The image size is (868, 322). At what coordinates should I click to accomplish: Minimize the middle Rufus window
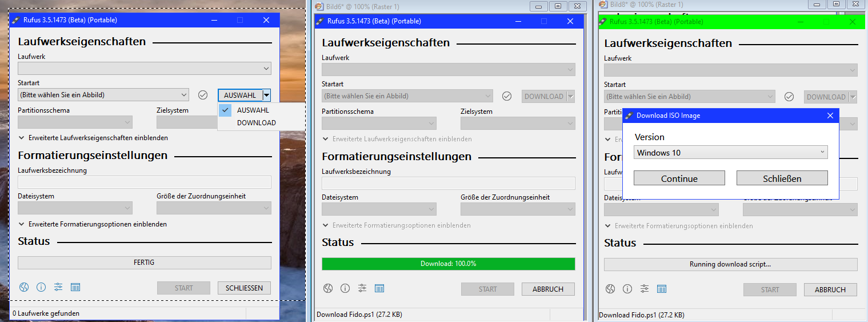[x=518, y=21]
